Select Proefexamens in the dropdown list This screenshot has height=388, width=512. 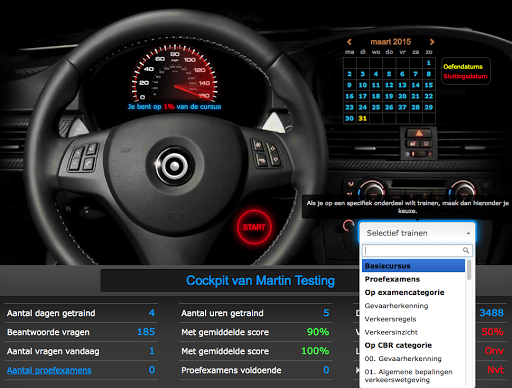[x=413, y=279]
